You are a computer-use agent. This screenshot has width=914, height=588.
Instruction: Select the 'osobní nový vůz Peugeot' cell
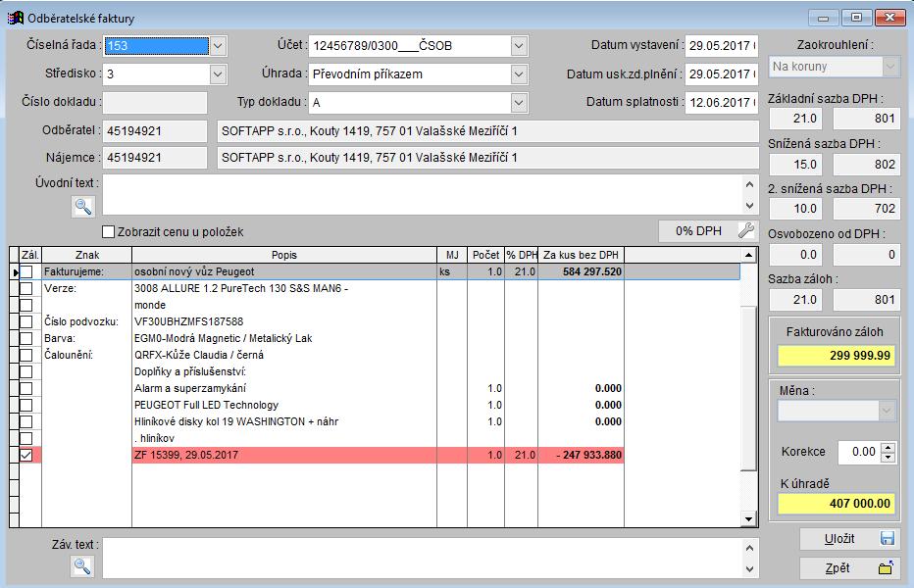pyautogui.click(x=284, y=271)
